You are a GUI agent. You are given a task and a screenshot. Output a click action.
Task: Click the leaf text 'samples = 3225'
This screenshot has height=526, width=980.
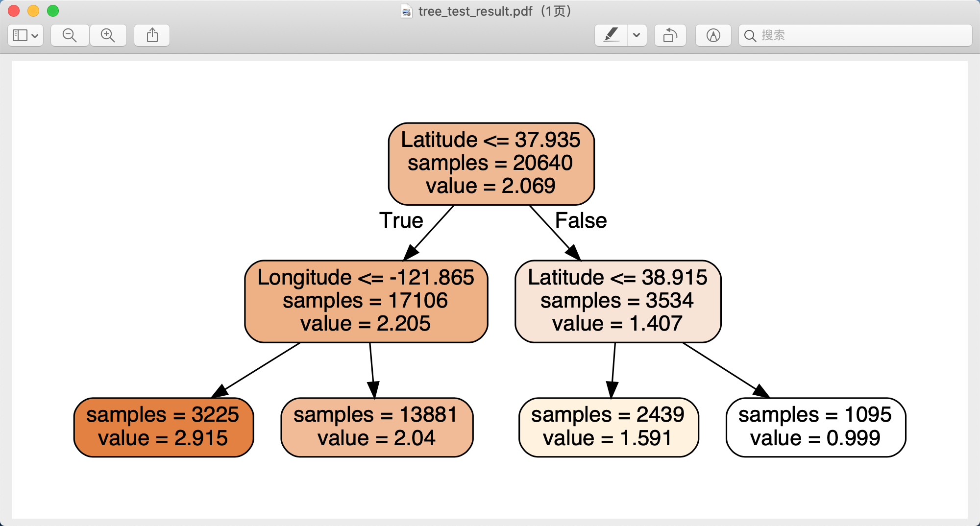[x=163, y=415]
